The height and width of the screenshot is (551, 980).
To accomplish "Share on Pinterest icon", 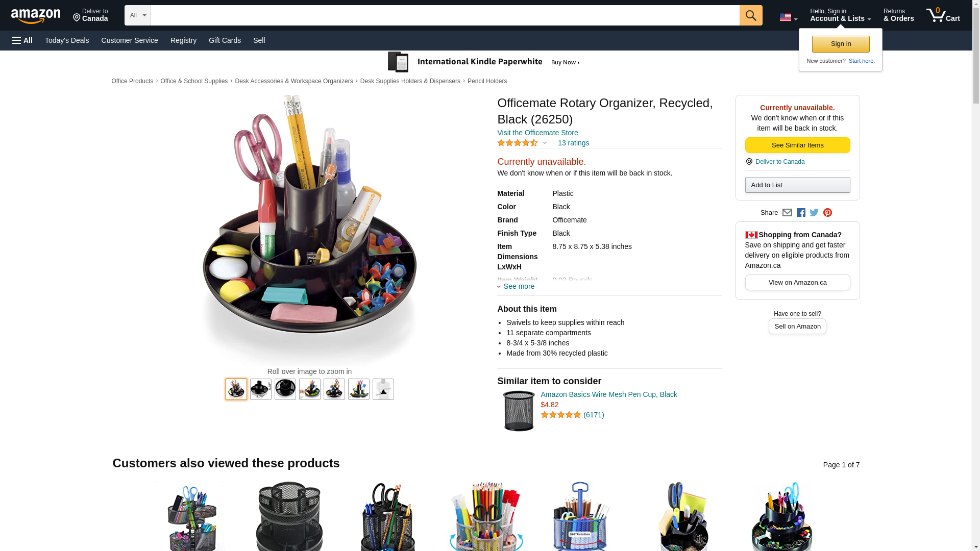I will 827,213.
